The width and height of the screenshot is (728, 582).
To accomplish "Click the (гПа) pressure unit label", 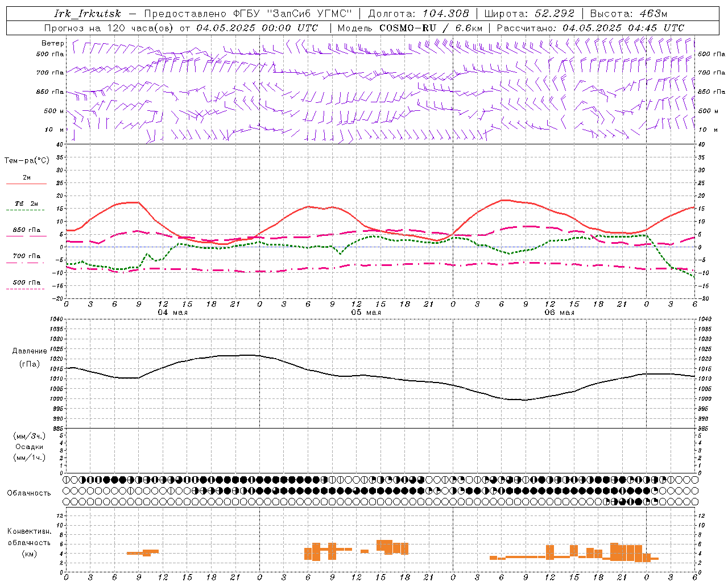I will pyautogui.click(x=30, y=364).
